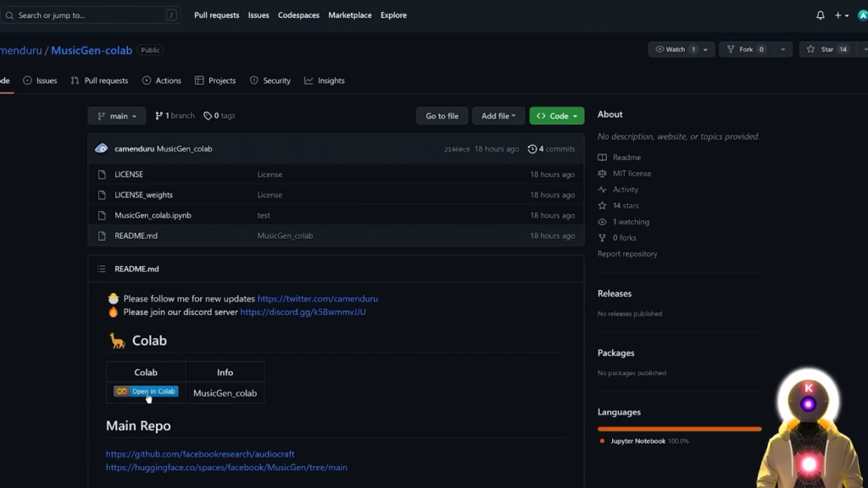Click the Go to file button

(442, 116)
